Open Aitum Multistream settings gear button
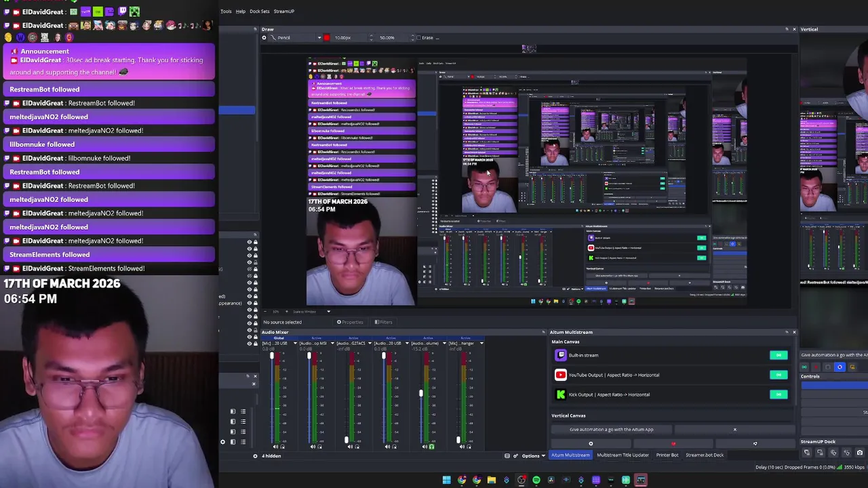This screenshot has width=868, height=488. [591, 444]
